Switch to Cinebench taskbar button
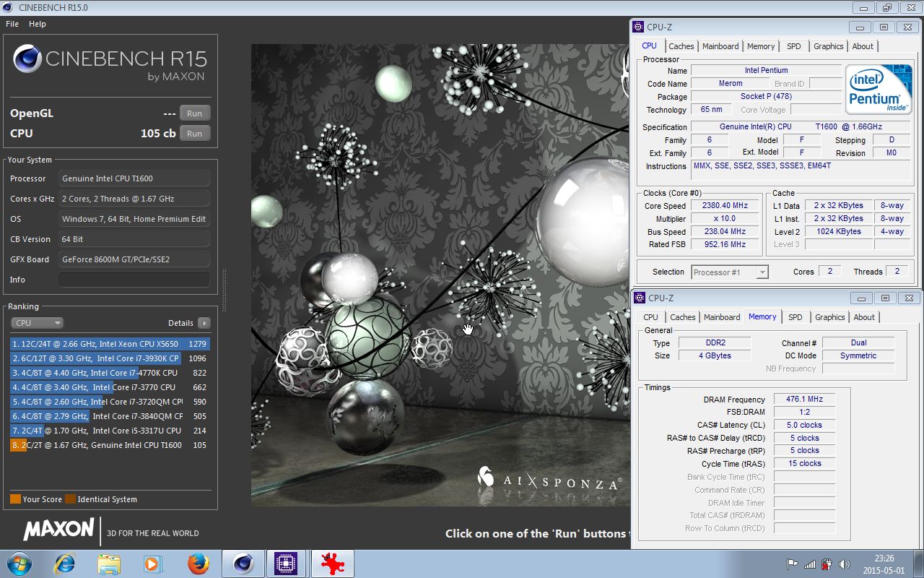 tap(243, 563)
